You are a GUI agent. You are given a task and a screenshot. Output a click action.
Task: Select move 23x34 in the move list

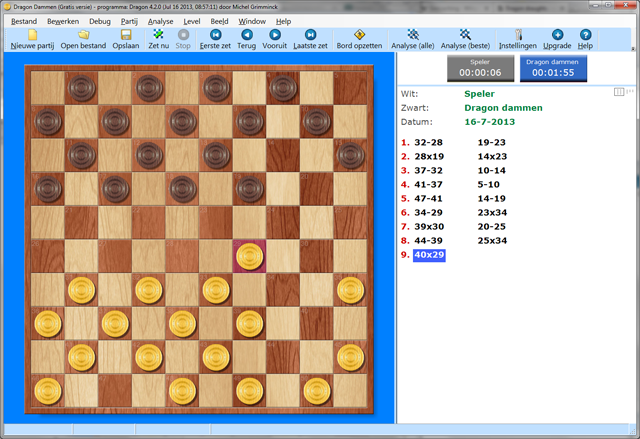pos(492,213)
